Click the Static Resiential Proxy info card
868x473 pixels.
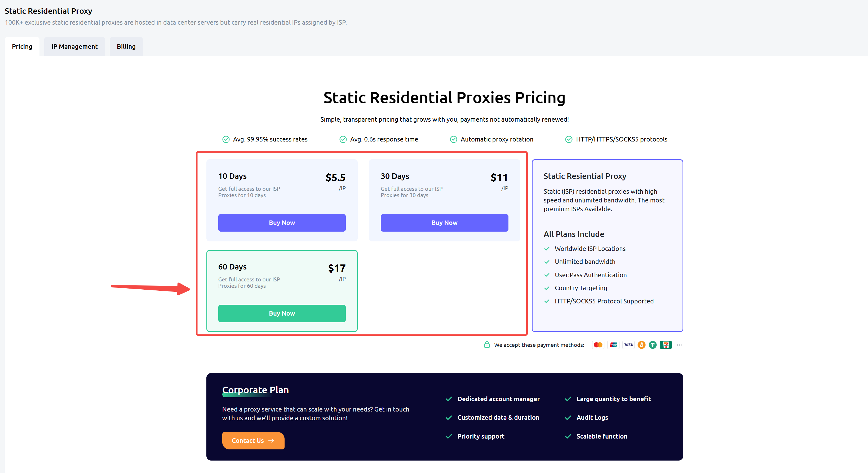pyautogui.click(x=607, y=246)
